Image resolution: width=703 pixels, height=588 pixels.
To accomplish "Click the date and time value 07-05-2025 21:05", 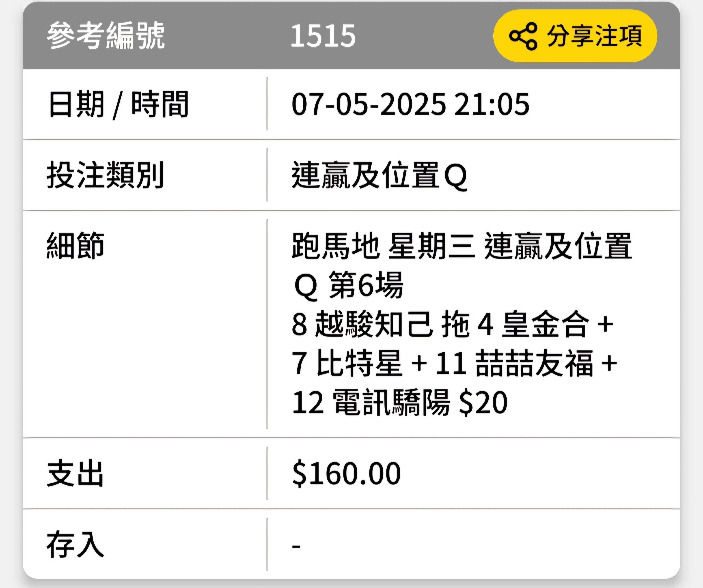I will (410, 104).
